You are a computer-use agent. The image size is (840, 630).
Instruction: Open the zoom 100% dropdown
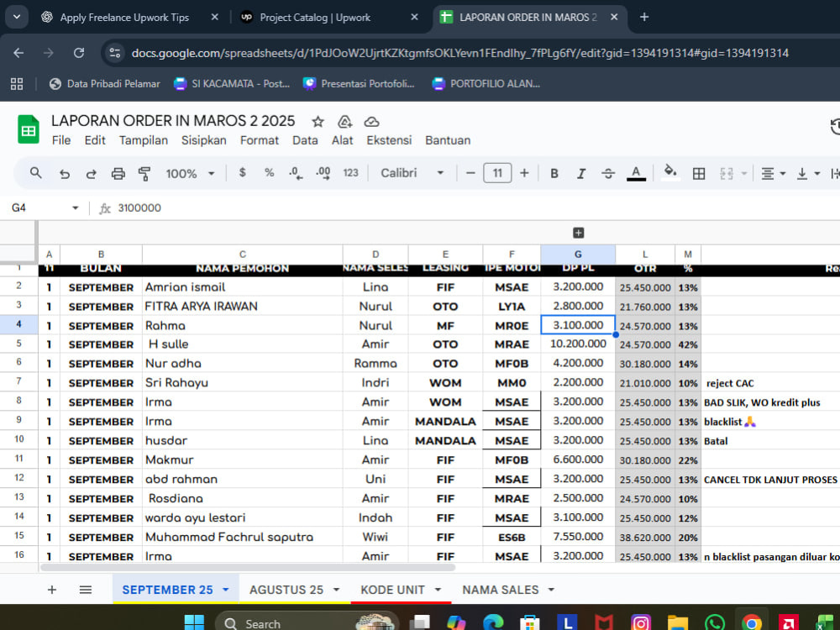pyautogui.click(x=190, y=174)
